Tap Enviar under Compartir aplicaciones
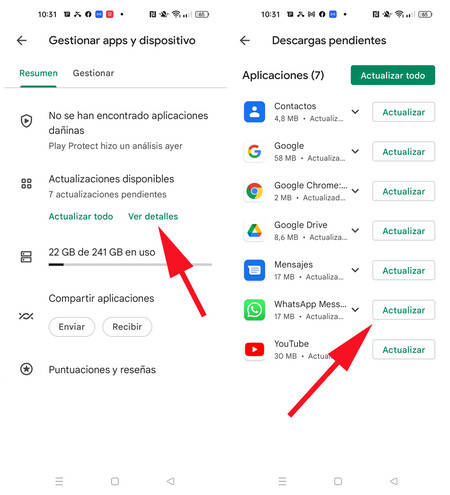Viewport: 450px width, 495px height. (72, 327)
